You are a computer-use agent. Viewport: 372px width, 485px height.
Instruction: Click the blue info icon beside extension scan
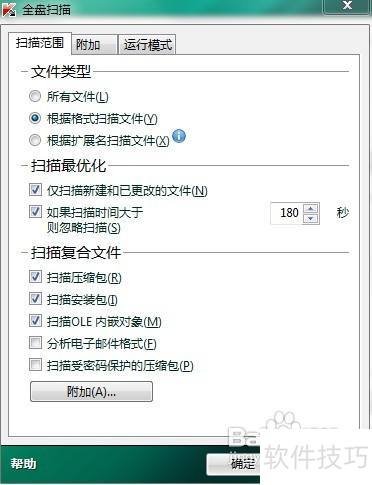pyautogui.click(x=179, y=136)
